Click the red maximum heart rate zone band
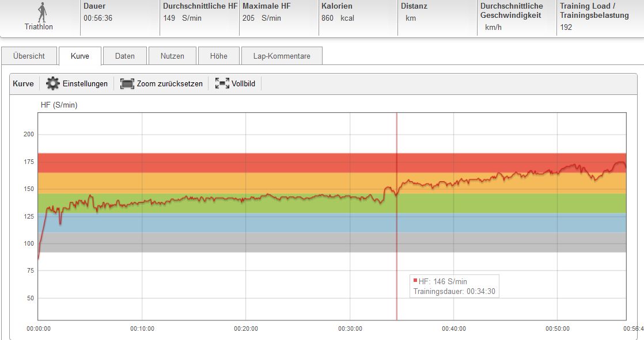This screenshot has height=340, width=644. 230,162
